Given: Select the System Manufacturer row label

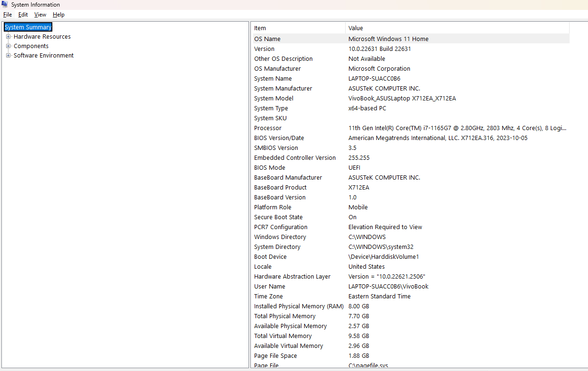Looking at the screenshot, I should [x=283, y=89].
